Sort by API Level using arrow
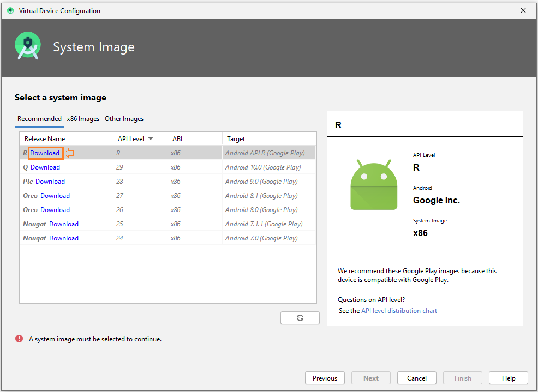The width and height of the screenshot is (538, 392). (x=150, y=139)
